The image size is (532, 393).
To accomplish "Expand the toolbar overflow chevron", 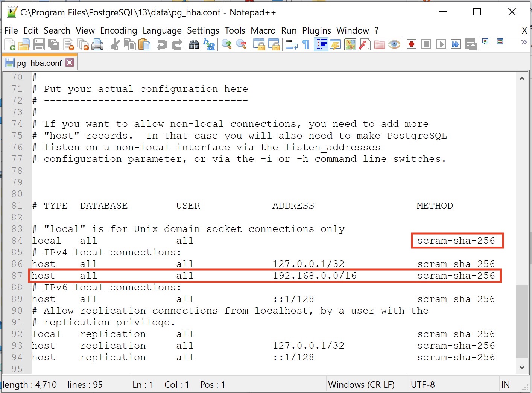I will click(524, 43).
